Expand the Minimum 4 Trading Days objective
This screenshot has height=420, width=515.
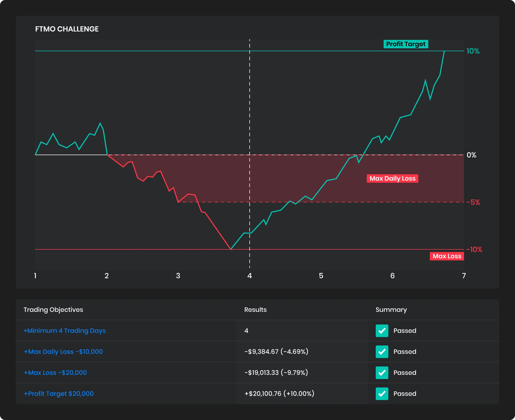[x=65, y=331]
